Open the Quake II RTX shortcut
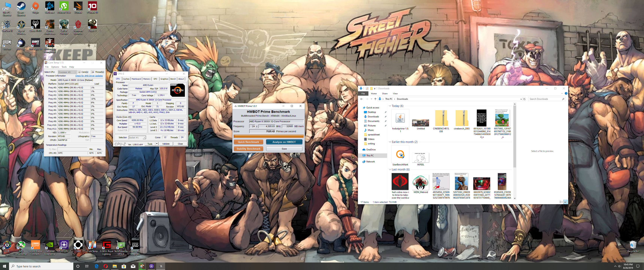This screenshot has height=270, width=644. point(36,26)
